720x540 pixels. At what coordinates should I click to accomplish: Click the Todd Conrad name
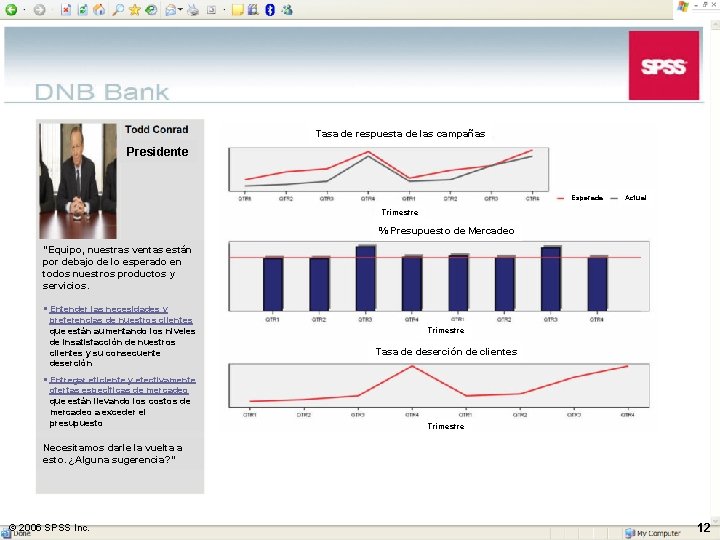pos(157,129)
